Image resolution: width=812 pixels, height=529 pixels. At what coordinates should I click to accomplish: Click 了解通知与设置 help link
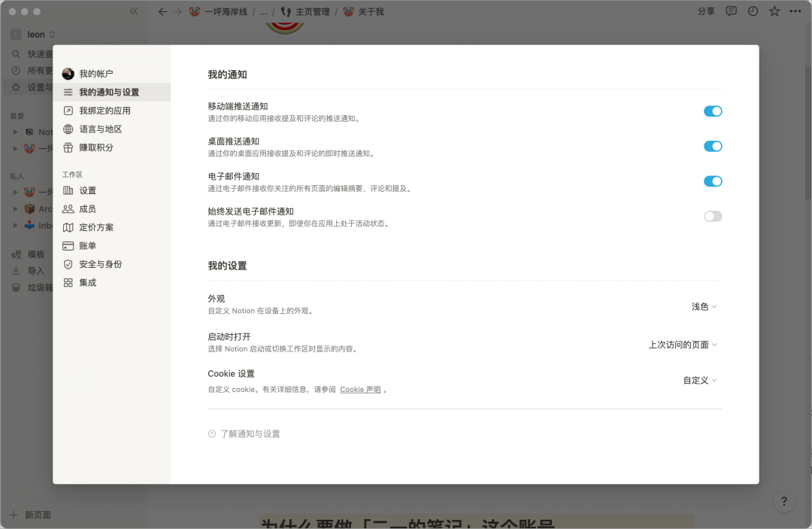(x=244, y=433)
